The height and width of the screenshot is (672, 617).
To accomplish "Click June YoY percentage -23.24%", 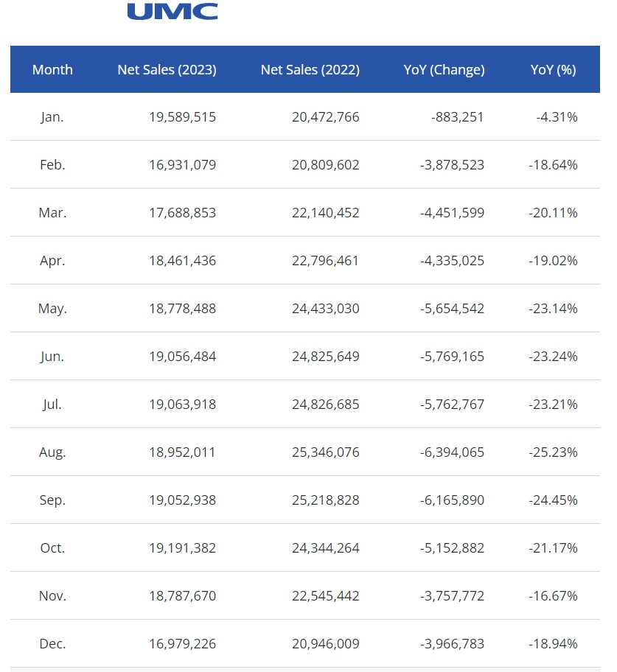I will [553, 357].
